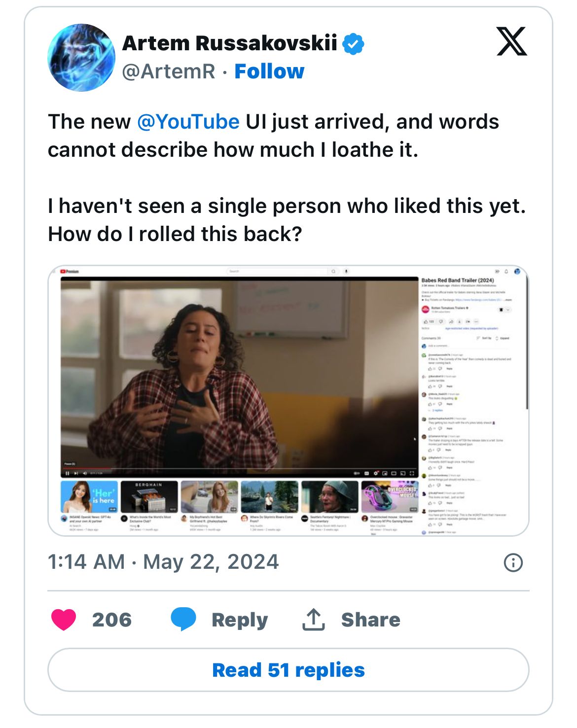
Task: Open the tweet info circle icon
Action: click(x=513, y=562)
